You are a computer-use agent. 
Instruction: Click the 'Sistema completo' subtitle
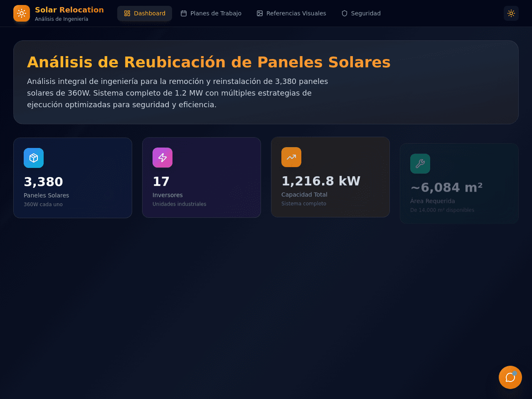pos(304,204)
